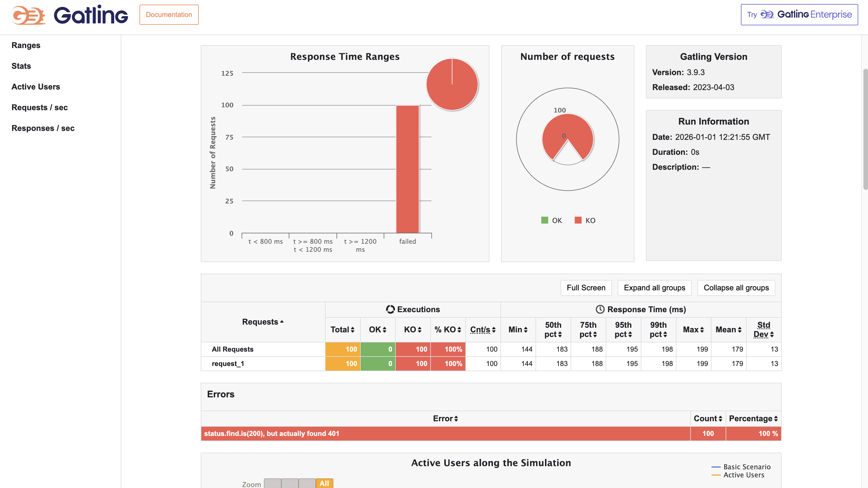
Task: Click Try Gatling Enterprise button
Action: 799,15
